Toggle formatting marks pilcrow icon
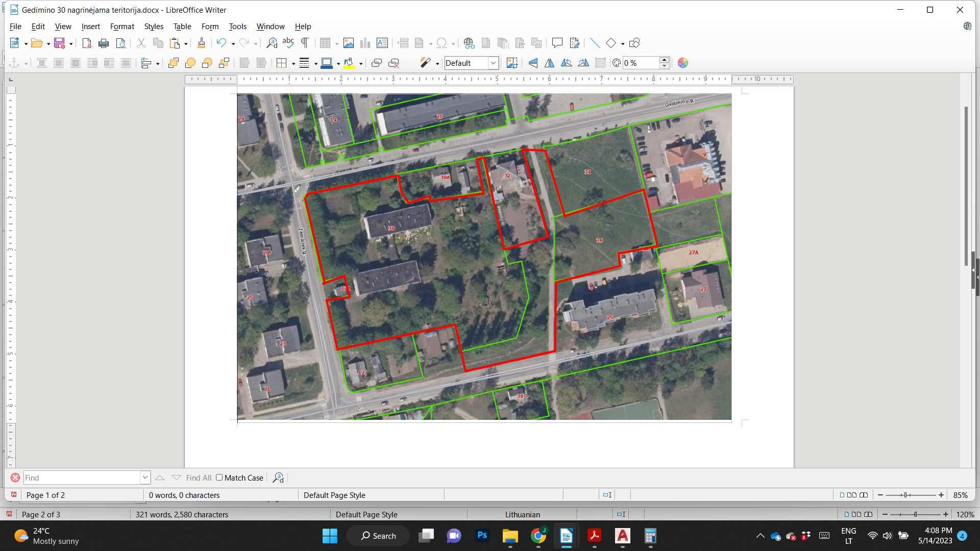The width and height of the screenshot is (980, 551). pos(305,43)
